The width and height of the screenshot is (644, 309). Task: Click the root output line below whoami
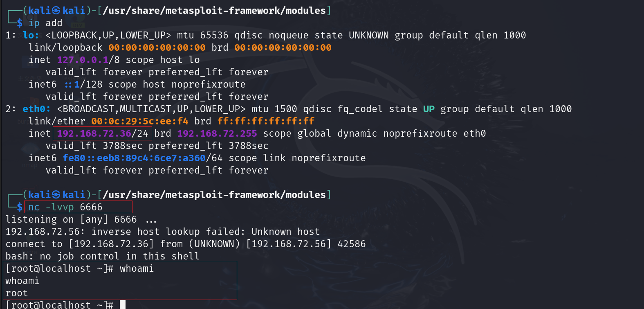[17, 293]
